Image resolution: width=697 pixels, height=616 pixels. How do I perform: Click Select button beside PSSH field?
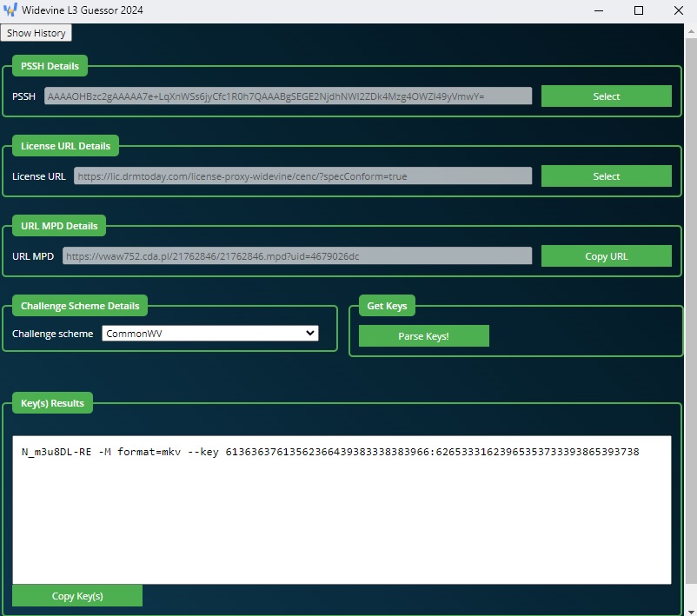pyautogui.click(x=606, y=96)
